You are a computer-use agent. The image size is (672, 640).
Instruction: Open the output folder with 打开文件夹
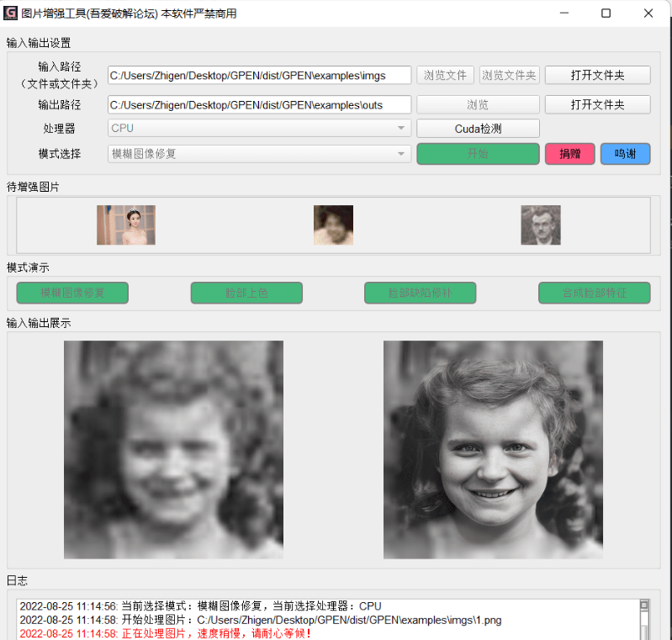597,104
